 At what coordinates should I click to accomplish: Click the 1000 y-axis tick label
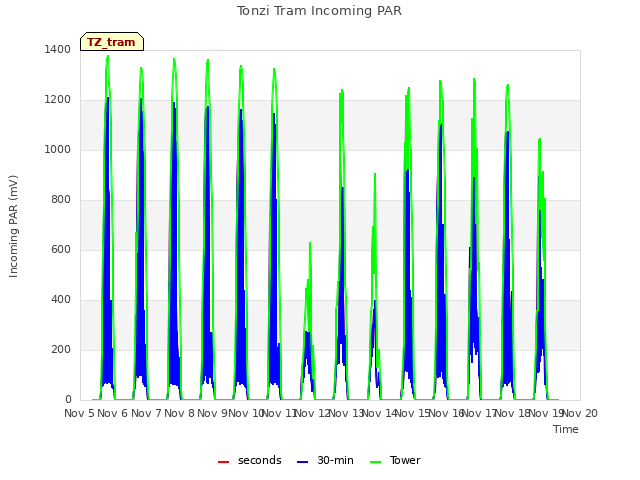click(58, 149)
